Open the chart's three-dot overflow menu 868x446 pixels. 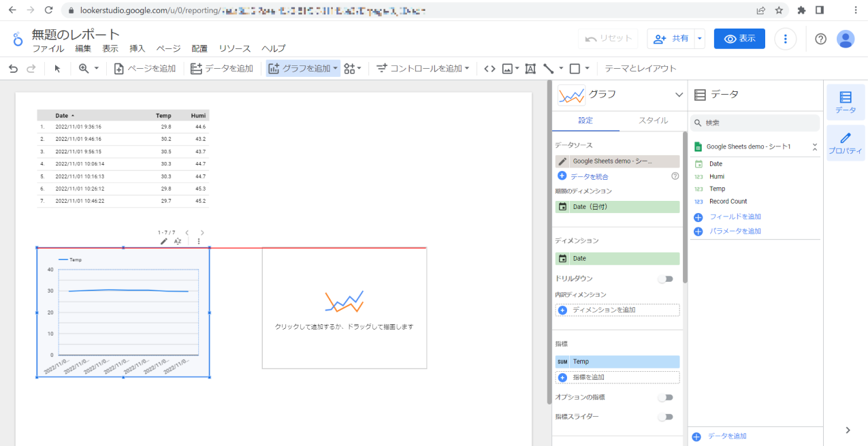point(198,241)
